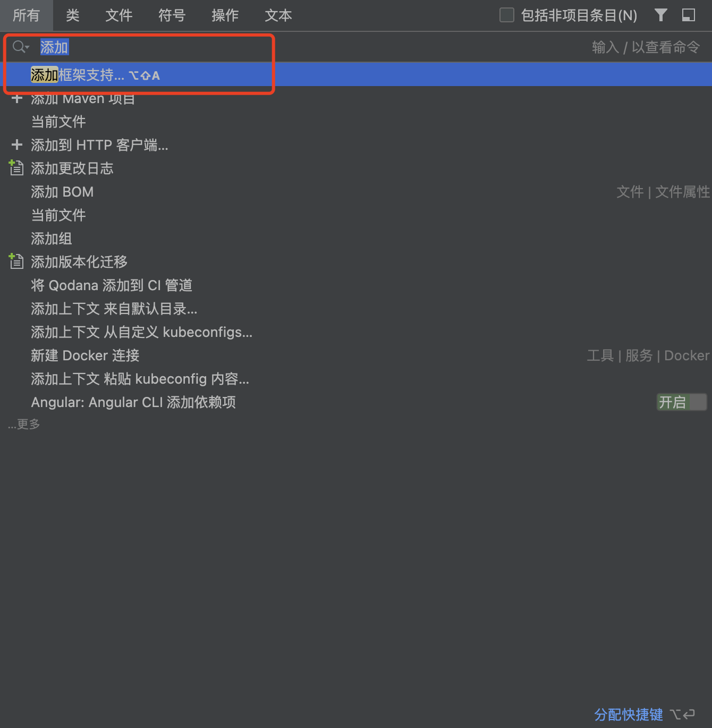Click the plus icon beside 添加到 HTTP 客户端
This screenshot has height=728, width=712.
click(17, 145)
